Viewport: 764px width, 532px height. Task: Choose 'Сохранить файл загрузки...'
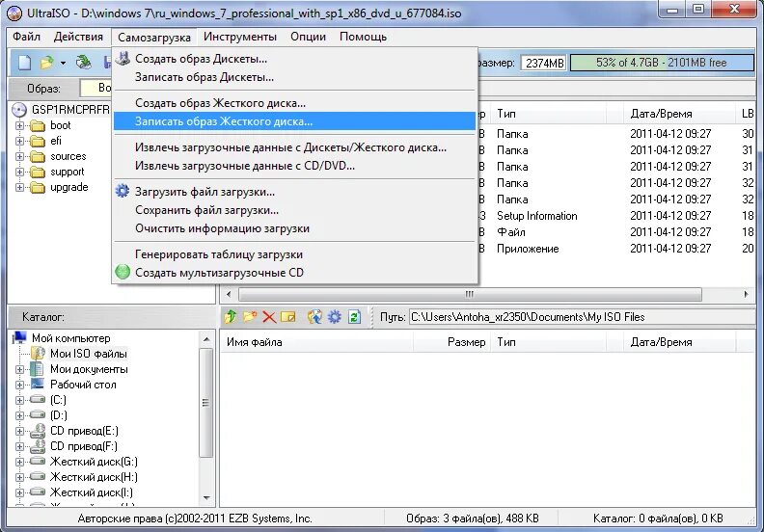pos(295,210)
